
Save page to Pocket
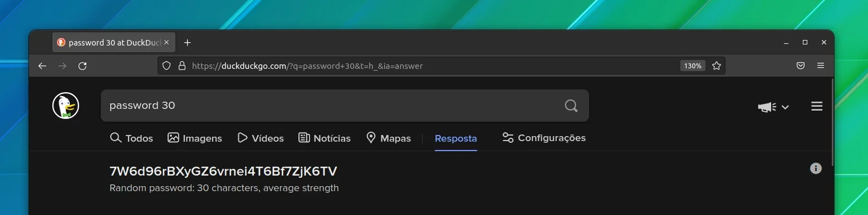pyautogui.click(x=801, y=66)
